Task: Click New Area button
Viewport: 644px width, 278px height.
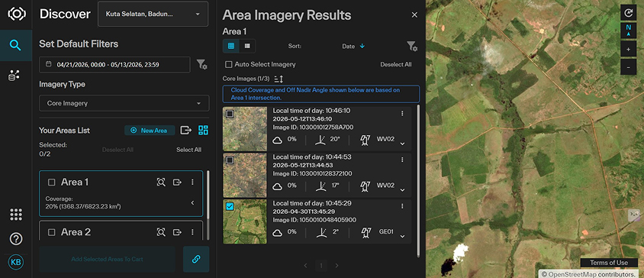Action: click(150, 131)
